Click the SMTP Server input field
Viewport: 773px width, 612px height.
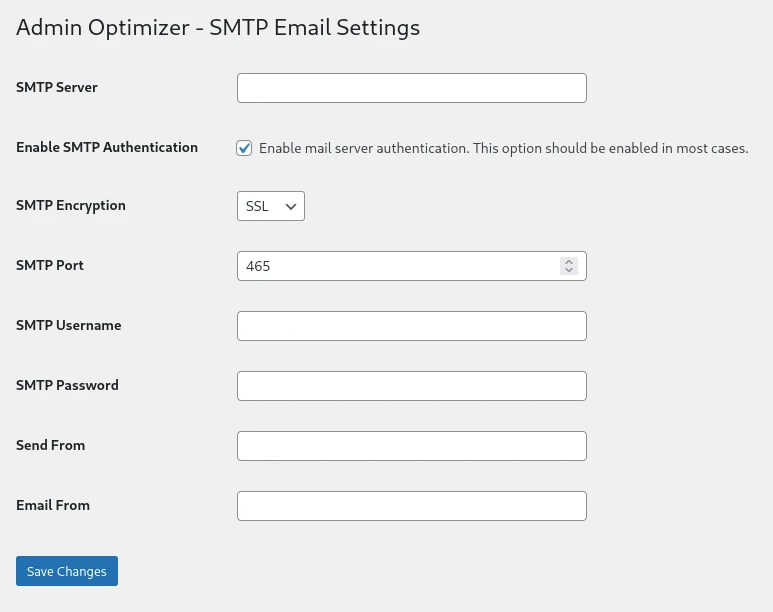pos(411,88)
